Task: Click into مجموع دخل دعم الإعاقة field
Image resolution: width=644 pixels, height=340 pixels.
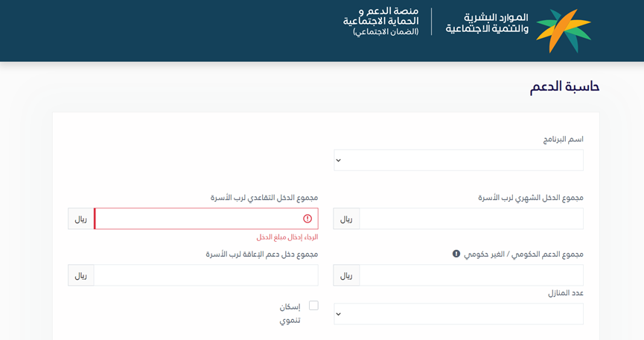Action: 205,275
